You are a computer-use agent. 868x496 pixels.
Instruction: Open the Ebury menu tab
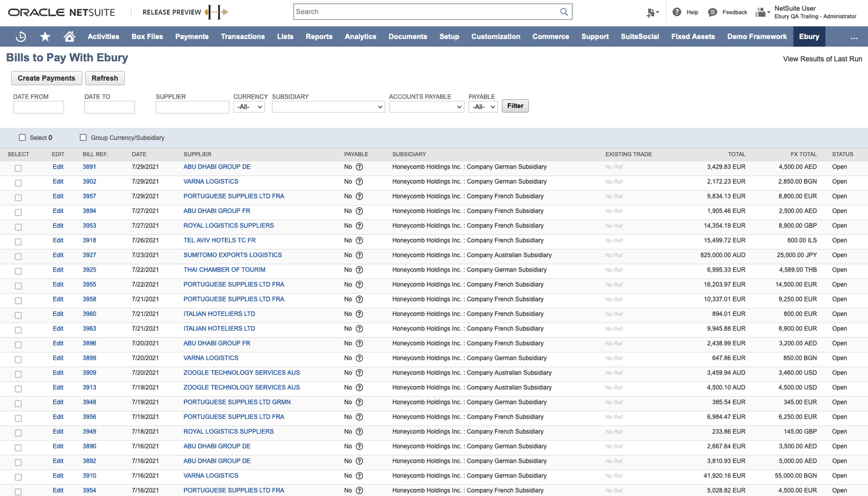809,36
